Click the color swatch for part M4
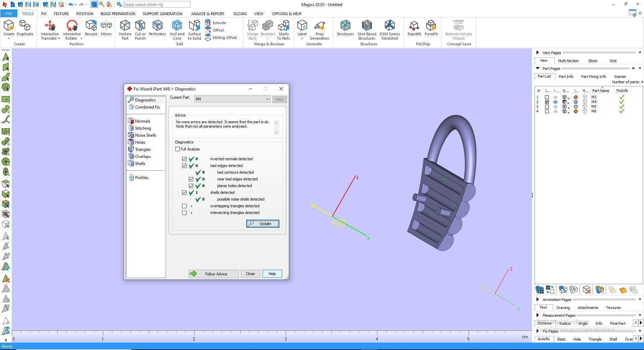Screen dimensions: 644x350 coord(576,102)
